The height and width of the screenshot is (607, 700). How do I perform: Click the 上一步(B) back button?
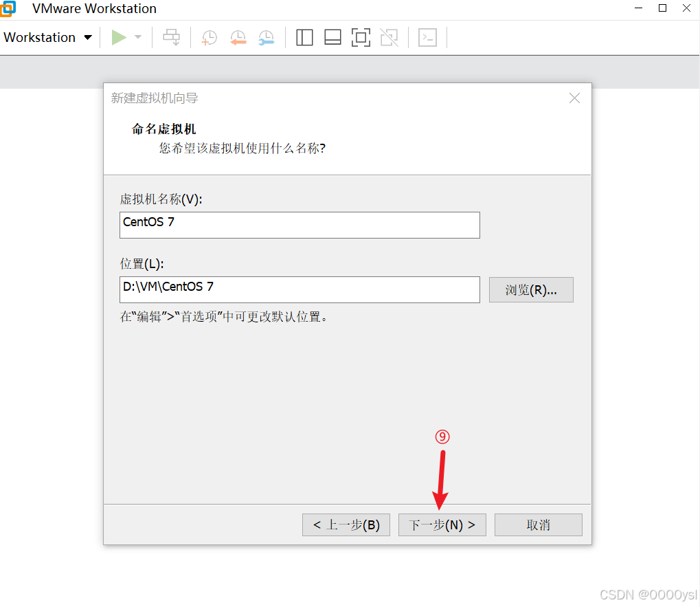click(346, 525)
